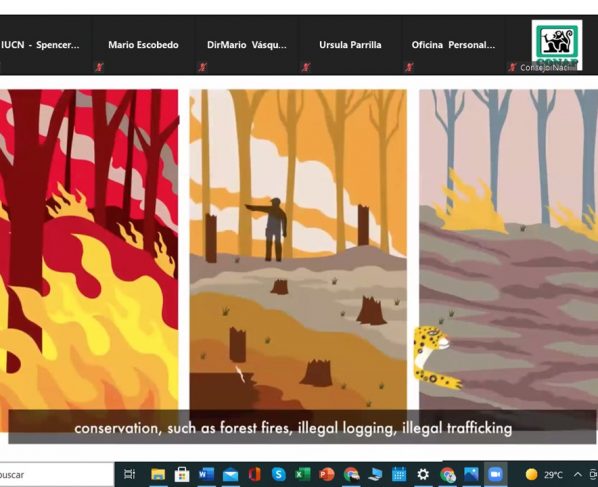Click the taskbar search field
The width and height of the screenshot is (598, 487).
point(56,474)
